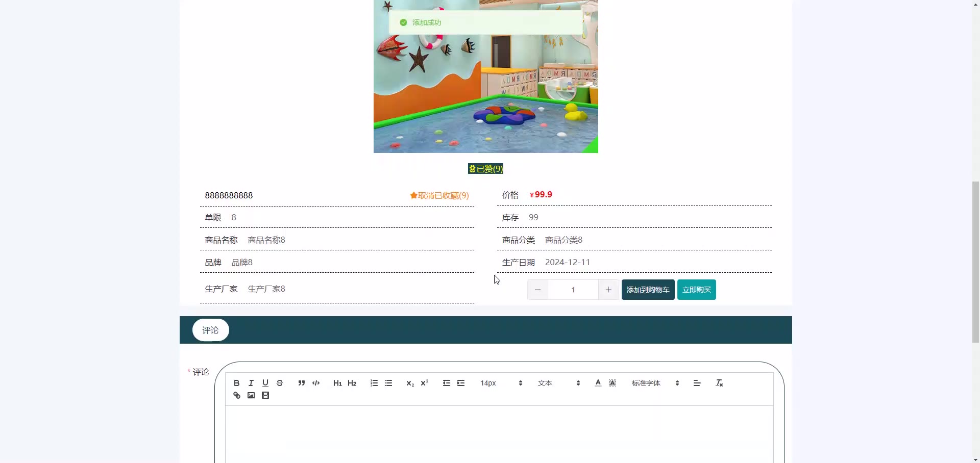The image size is (980, 463).
Task: Click inside the comment editor text area
Action: 499,434
